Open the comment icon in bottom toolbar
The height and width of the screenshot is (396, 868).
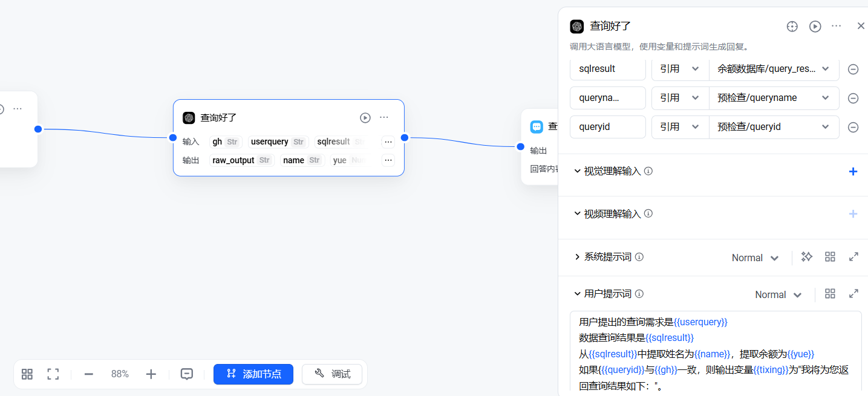pyautogui.click(x=187, y=374)
